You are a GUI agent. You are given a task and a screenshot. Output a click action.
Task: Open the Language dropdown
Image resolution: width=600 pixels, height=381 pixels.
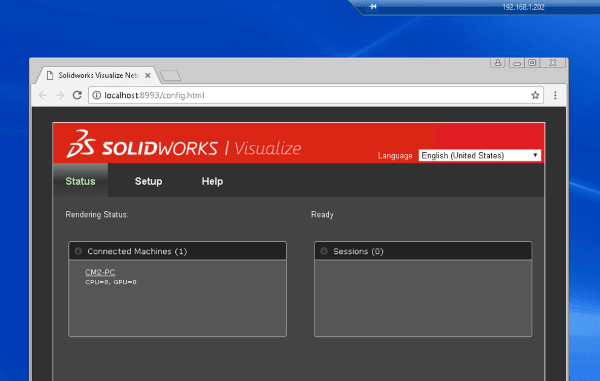tap(479, 155)
